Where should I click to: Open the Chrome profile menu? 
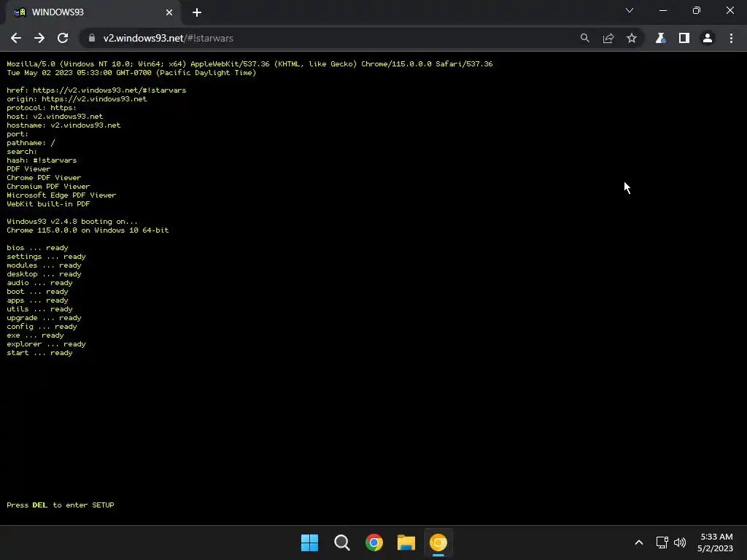[x=708, y=38]
